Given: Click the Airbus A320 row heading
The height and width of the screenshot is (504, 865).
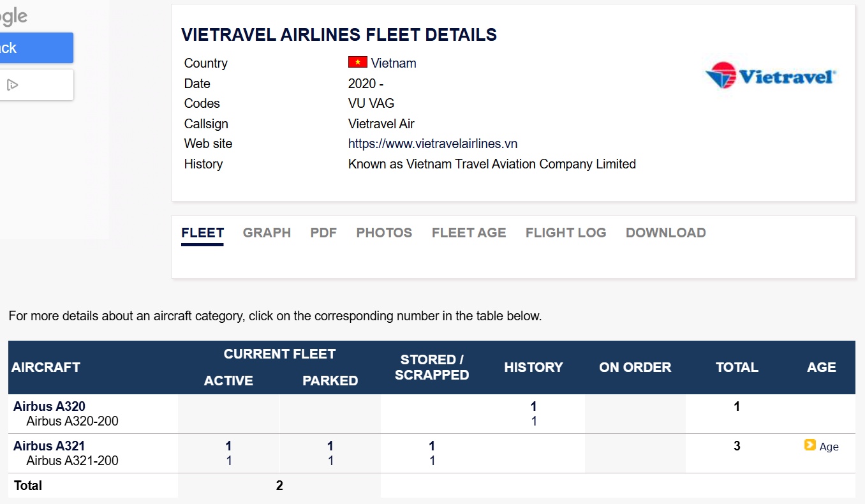Looking at the screenshot, I should [49, 406].
